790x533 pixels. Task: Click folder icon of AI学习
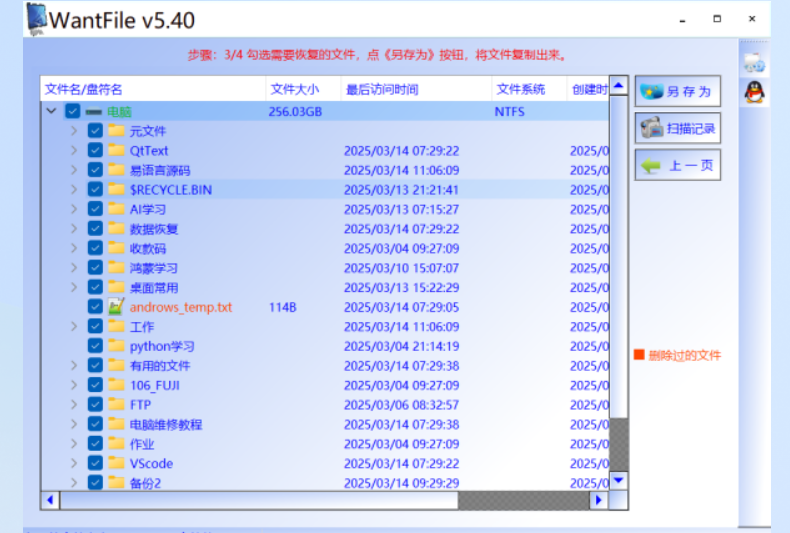(116, 209)
